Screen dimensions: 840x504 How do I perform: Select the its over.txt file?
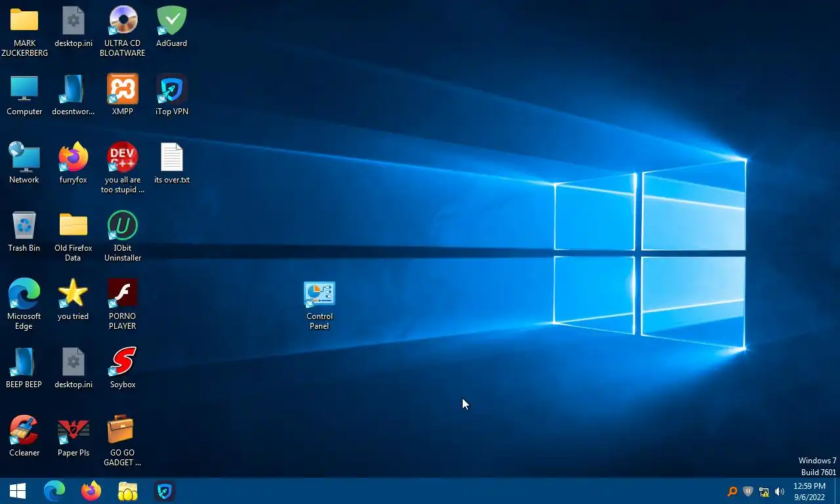click(x=172, y=157)
